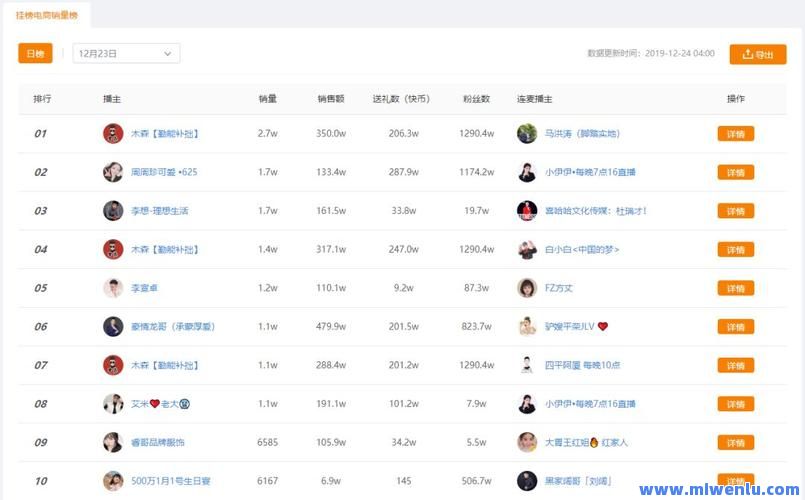Open FZ方丈 linked streamer link
805x500 pixels.
point(559,288)
